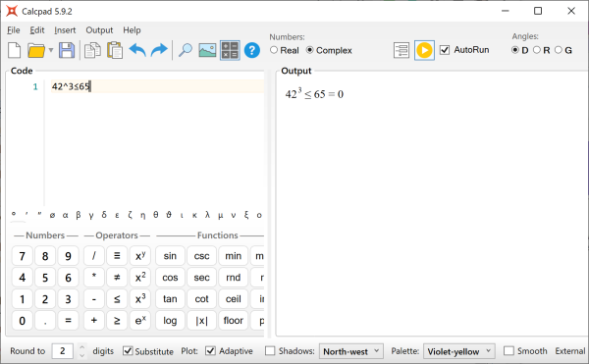This screenshot has height=364, width=589.
Task: Insert the absolute value |x| function
Action: point(201,321)
